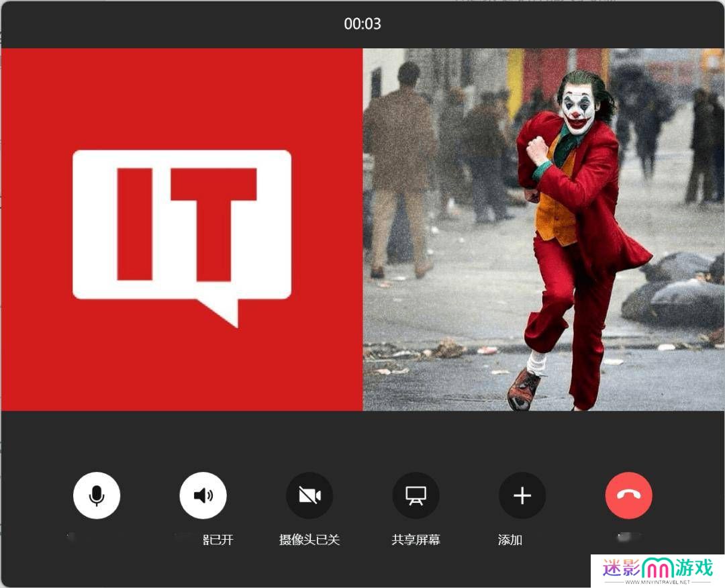Click the 添加 label
The image size is (725, 588).
click(510, 540)
